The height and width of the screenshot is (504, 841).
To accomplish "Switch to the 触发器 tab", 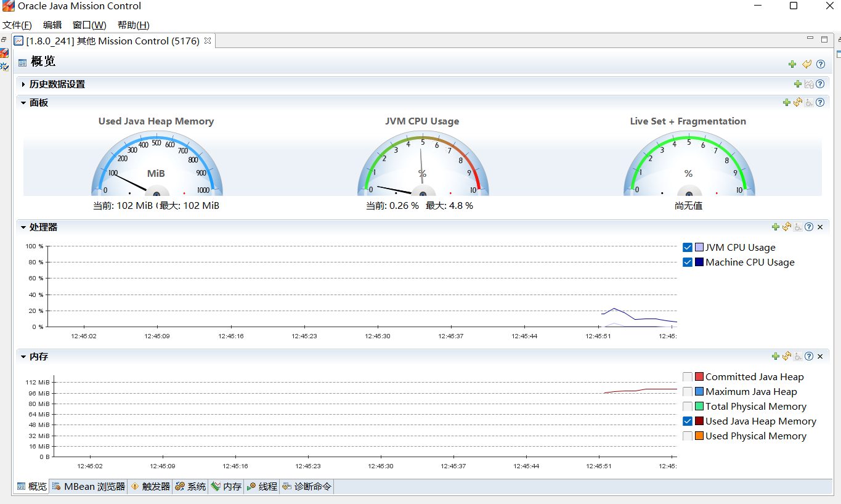I will (150, 487).
